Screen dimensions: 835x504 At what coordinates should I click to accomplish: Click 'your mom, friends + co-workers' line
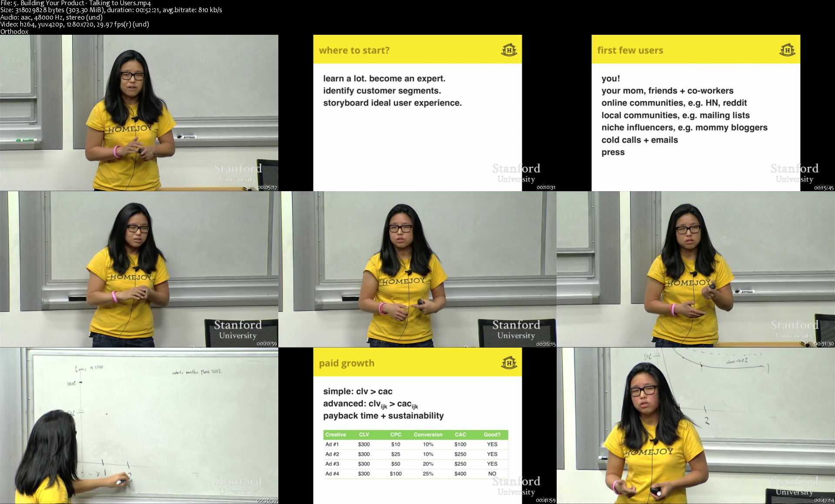tap(667, 91)
